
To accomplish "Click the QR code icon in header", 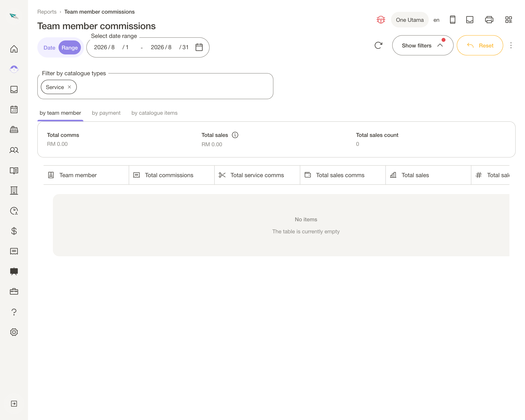I will (508, 20).
